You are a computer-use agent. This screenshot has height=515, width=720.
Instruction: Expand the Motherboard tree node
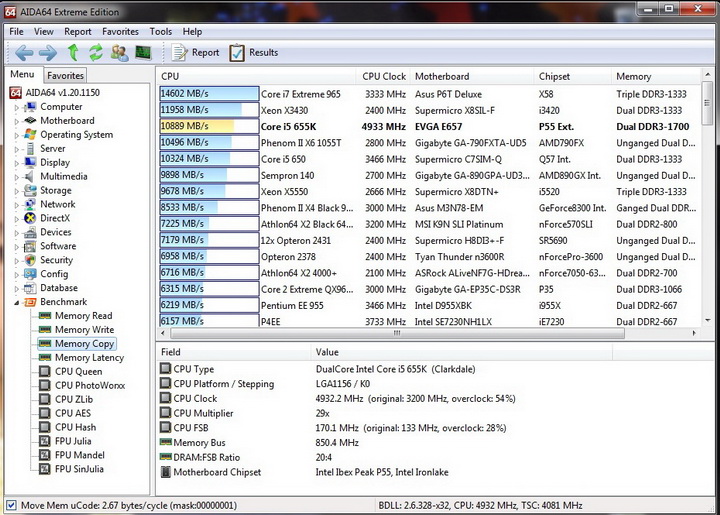(x=17, y=122)
